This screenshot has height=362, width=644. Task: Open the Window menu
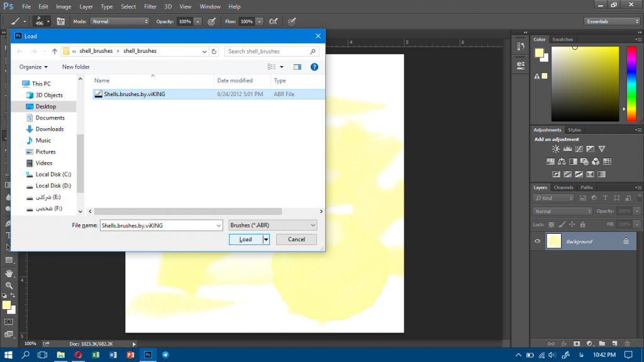pyautogui.click(x=210, y=6)
